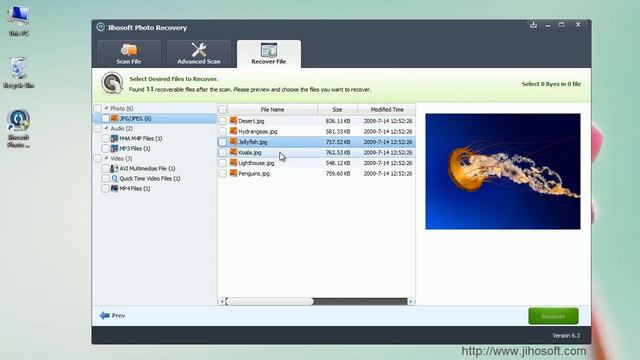Image resolution: width=640 pixels, height=360 pixels.
Task: Tick the Photo (6) category checkbox
Action: 98,109
